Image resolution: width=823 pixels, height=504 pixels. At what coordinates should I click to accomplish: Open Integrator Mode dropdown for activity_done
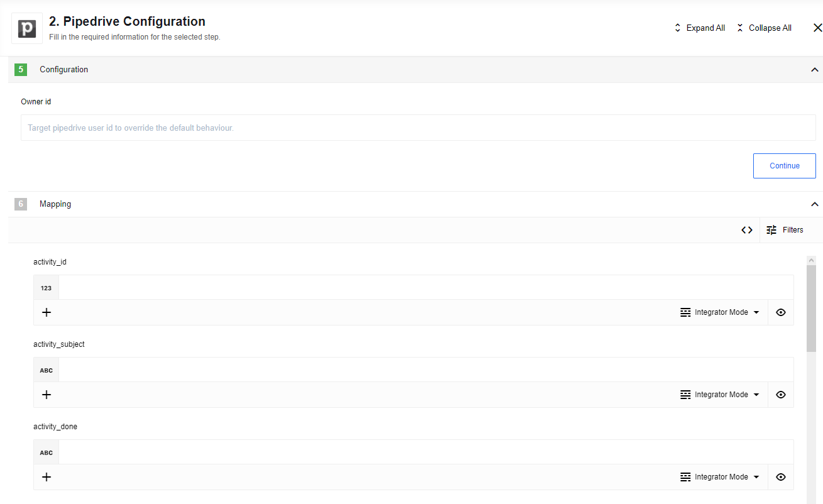point(720,477)
